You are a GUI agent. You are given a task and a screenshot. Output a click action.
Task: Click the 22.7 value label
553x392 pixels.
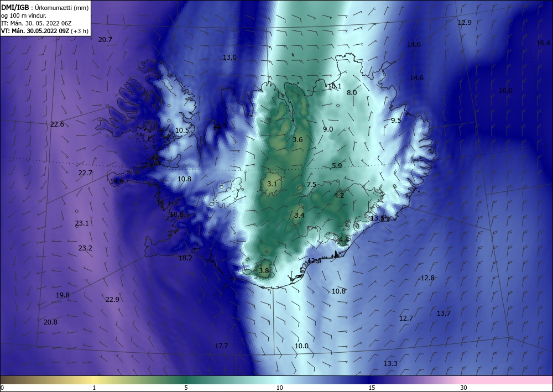click(x=85, y=173)
